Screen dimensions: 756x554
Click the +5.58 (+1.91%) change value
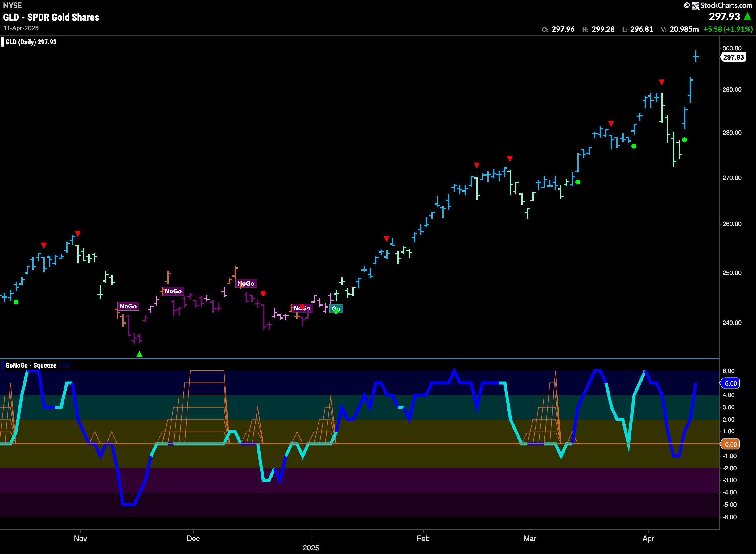(728, 29)
